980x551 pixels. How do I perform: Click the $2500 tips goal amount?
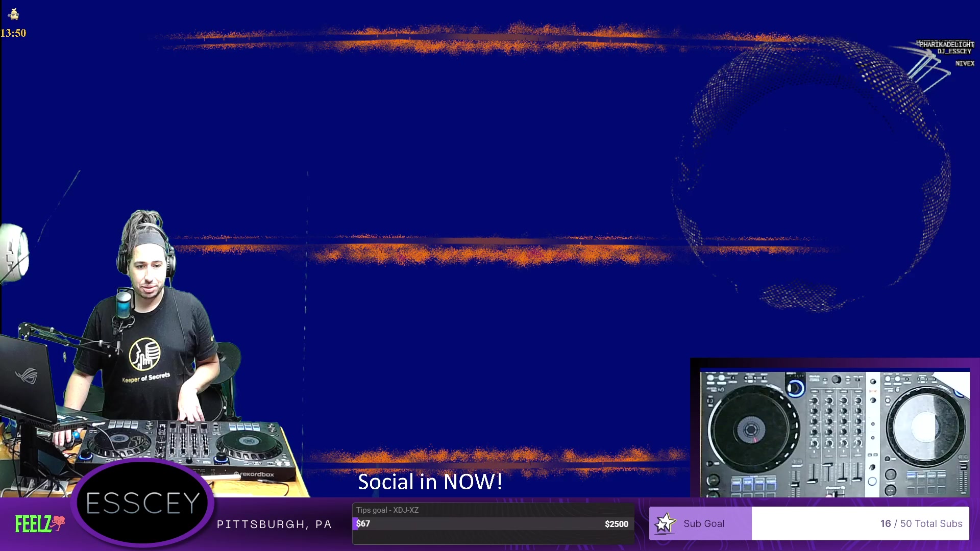(616, 524)
